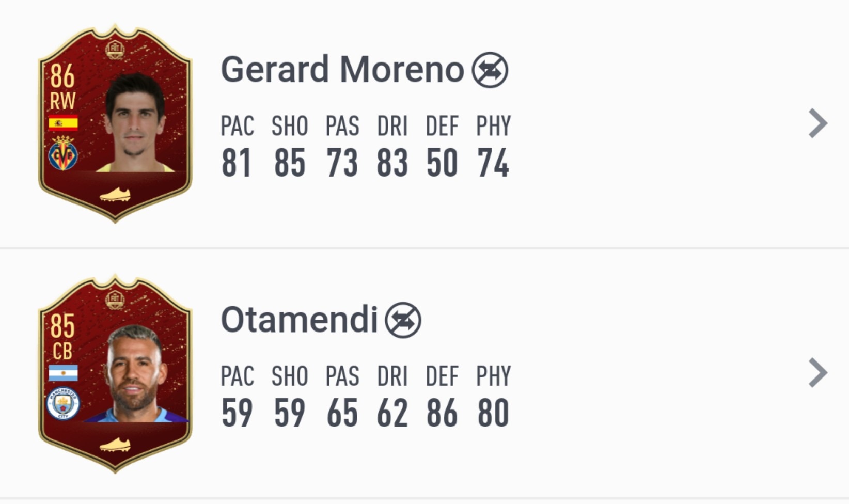The height and width of the screenshot is (504, 849).
Task: Open Otamendi details via right chevron
Action: tap(818, 373)
